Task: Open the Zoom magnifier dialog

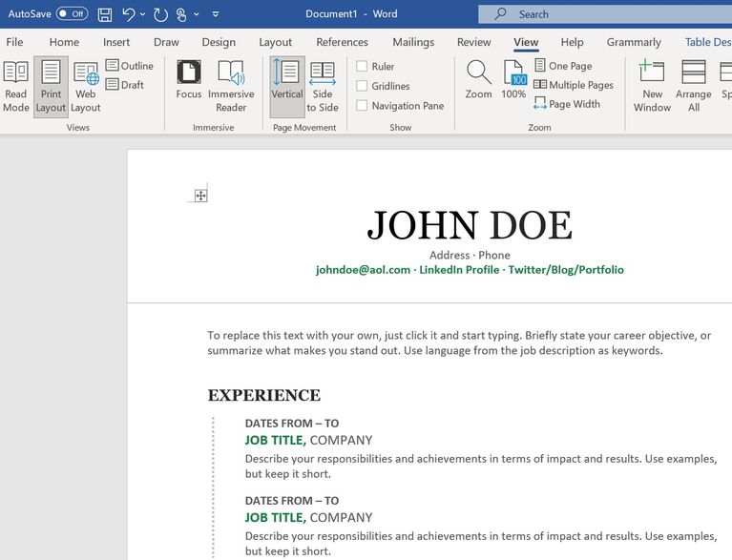Action: click(478, 80)
